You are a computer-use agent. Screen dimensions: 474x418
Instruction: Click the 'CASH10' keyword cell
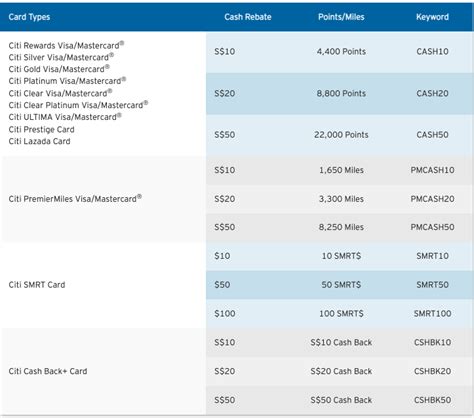point(432,51)
